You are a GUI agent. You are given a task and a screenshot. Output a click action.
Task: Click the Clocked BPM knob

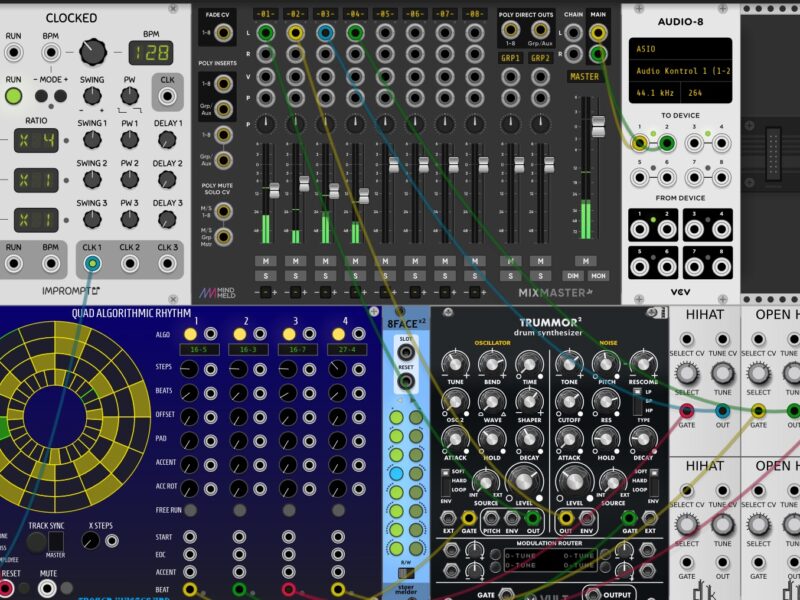[93, 50]
